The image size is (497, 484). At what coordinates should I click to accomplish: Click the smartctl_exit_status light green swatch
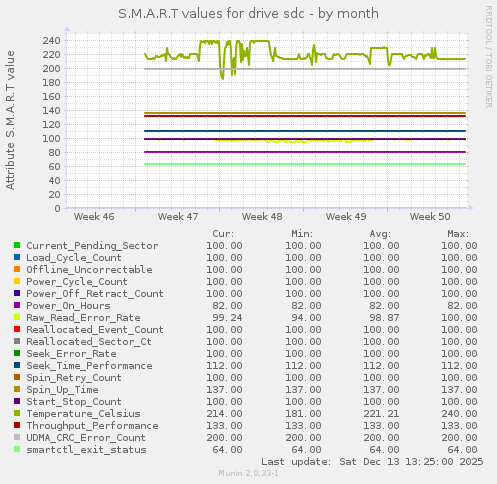coord(17,449)
